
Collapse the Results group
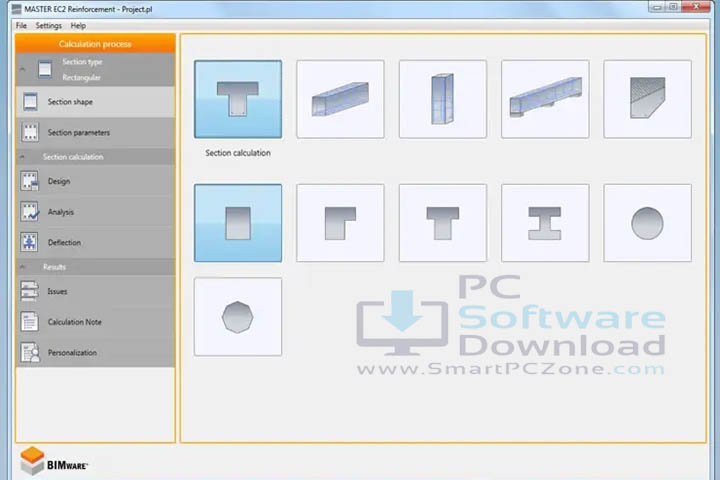(x=22, y=267)
